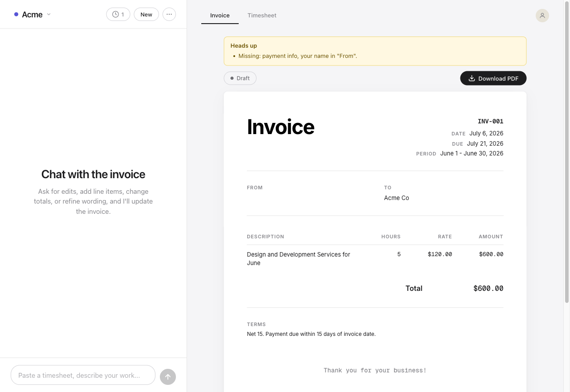This screenshot has height=392, width=570.
Task: Expand the Acme workspace dropdown
Action: pyautogui.click(x=32, y=14)
